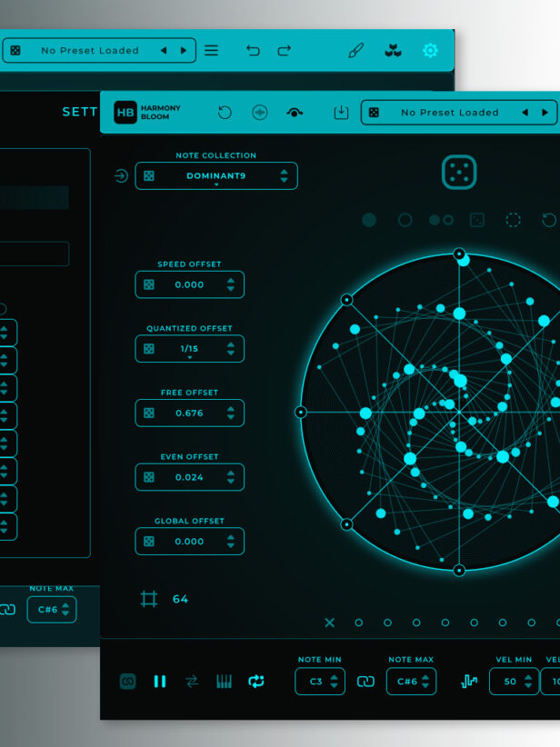Randomize preset dice in back window preset bar
Viewport: 560px width, 747px height.
click(15, 50)
